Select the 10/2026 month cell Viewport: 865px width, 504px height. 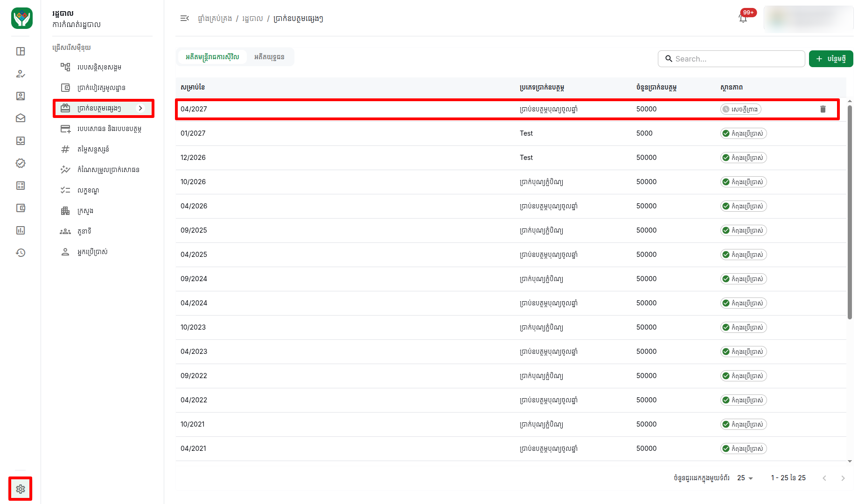click(x=193, y=182)
